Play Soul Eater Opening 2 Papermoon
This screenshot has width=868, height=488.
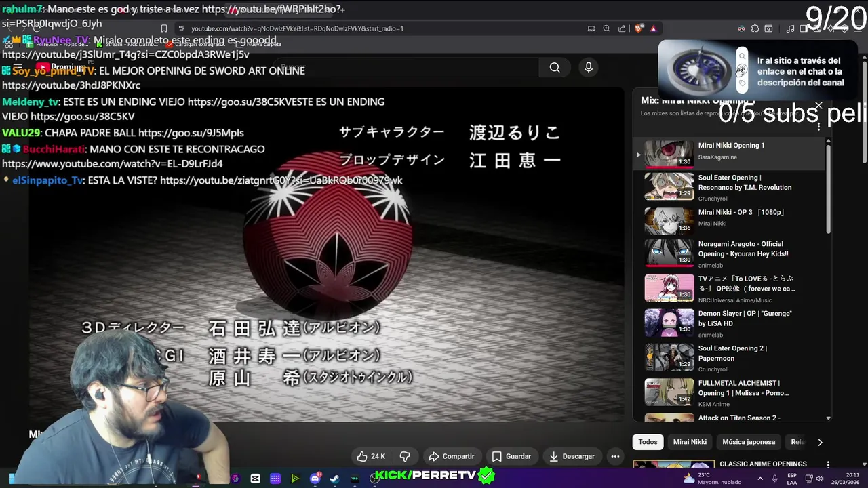(x=729, y=358)
